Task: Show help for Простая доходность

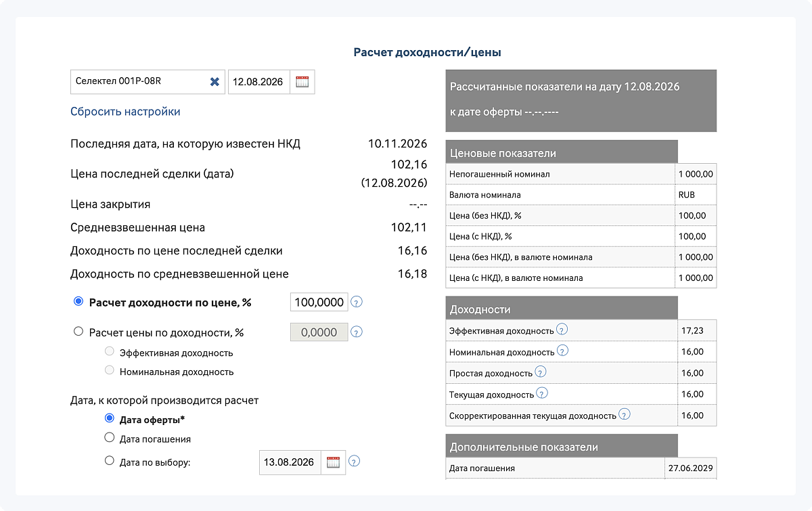Action: pyautogui.click(x=540, y=372)
